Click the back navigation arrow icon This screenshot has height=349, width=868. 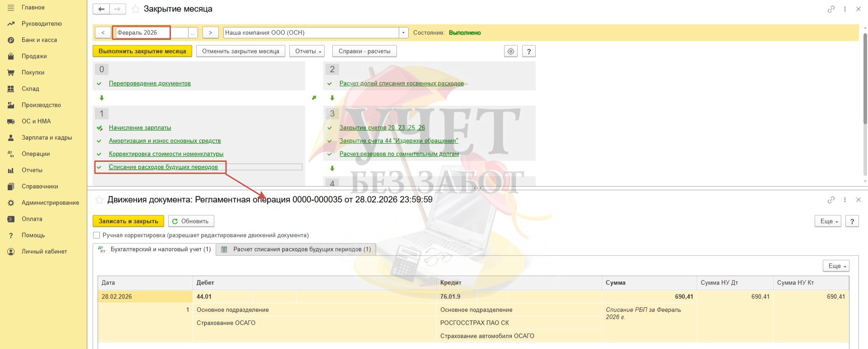101,9
